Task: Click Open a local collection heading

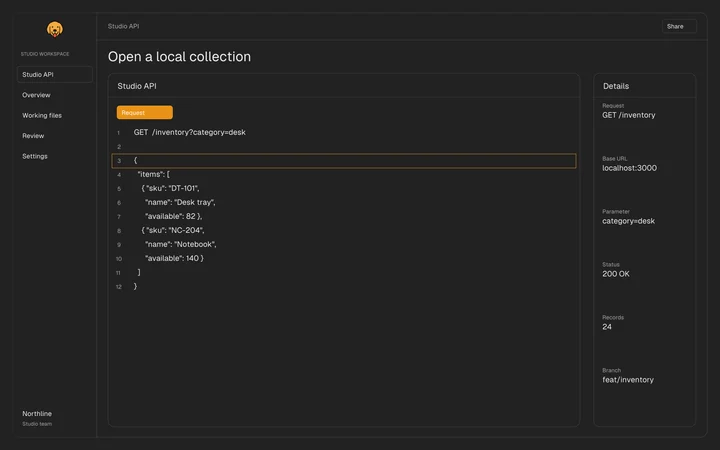Action: (x=180, y=56)
